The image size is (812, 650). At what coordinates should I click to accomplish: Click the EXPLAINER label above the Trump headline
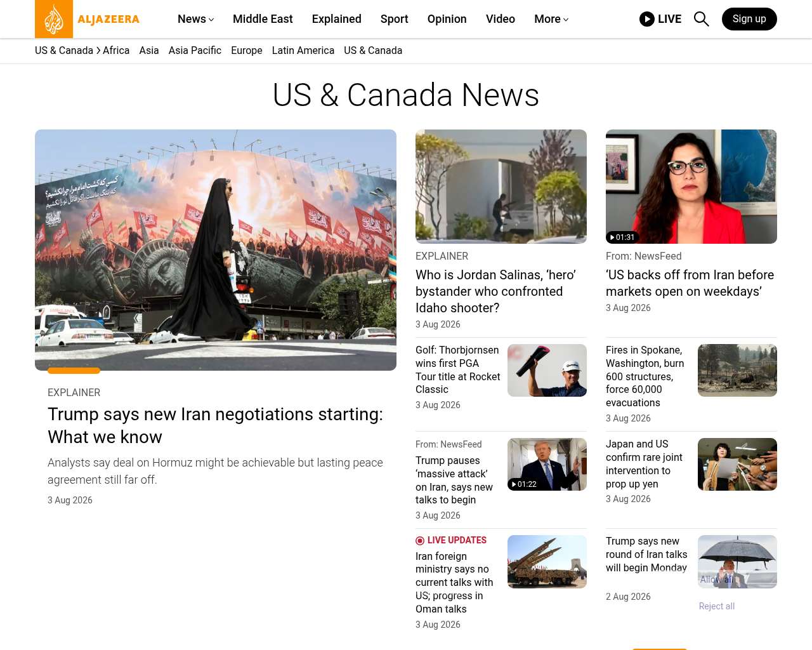point(74,392)
